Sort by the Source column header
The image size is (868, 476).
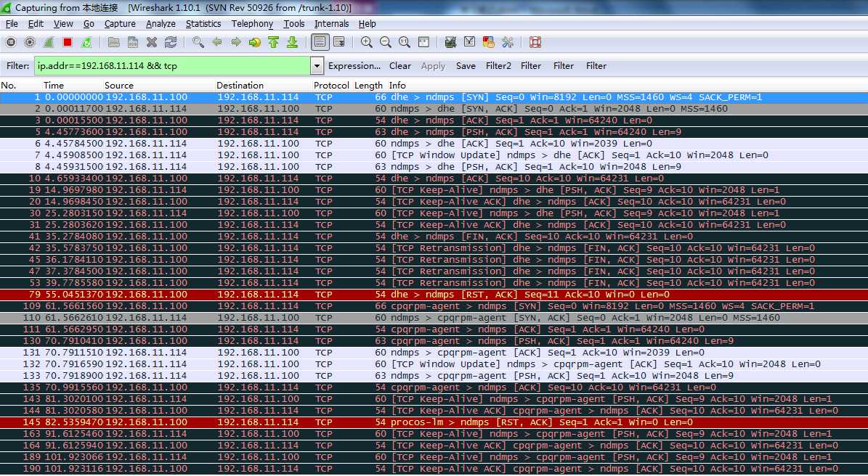point(119,85)
